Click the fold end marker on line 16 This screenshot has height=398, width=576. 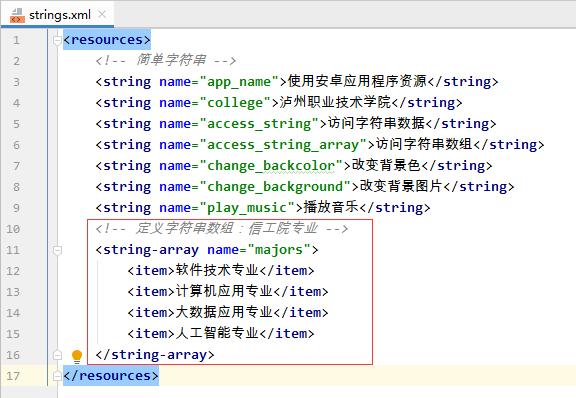coord(57,355)
